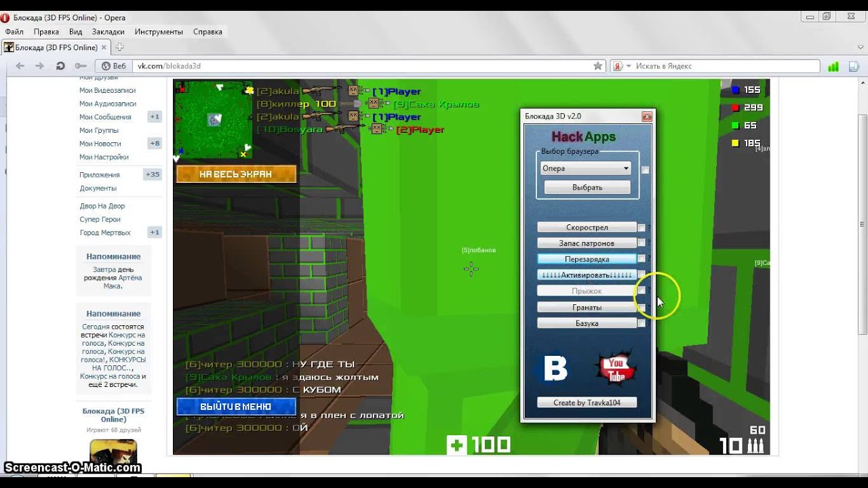
Task: Open the Вид menu
Action: tap(75, 32)
